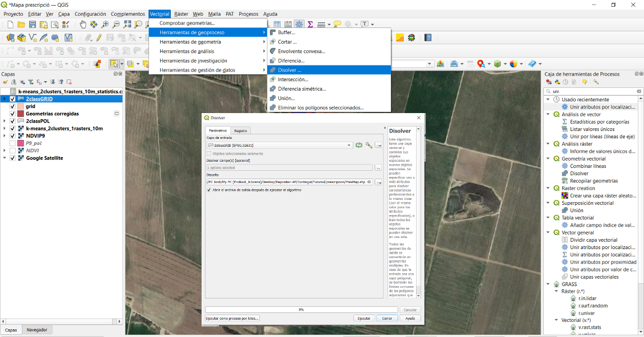Open the select features tool dropdown arrow
This screenshot has height=337, width=644.
(x=122, y=64)
